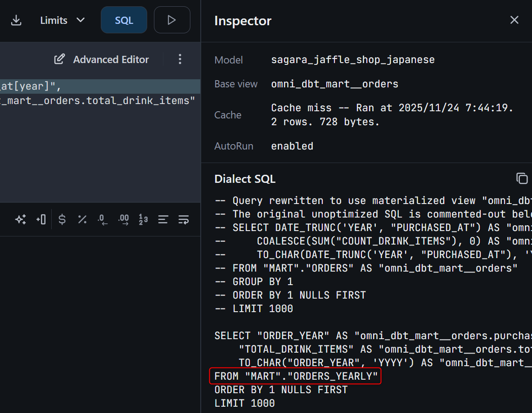Click the total_drink_items line in editor
Viewport: 532px width, 413px height.
(99, 100)
